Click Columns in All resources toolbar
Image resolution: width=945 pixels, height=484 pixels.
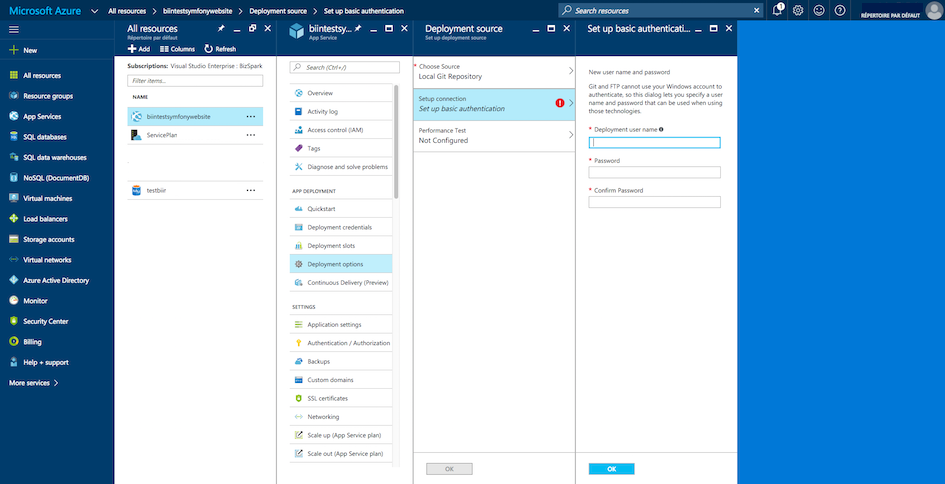pos(178,49)
